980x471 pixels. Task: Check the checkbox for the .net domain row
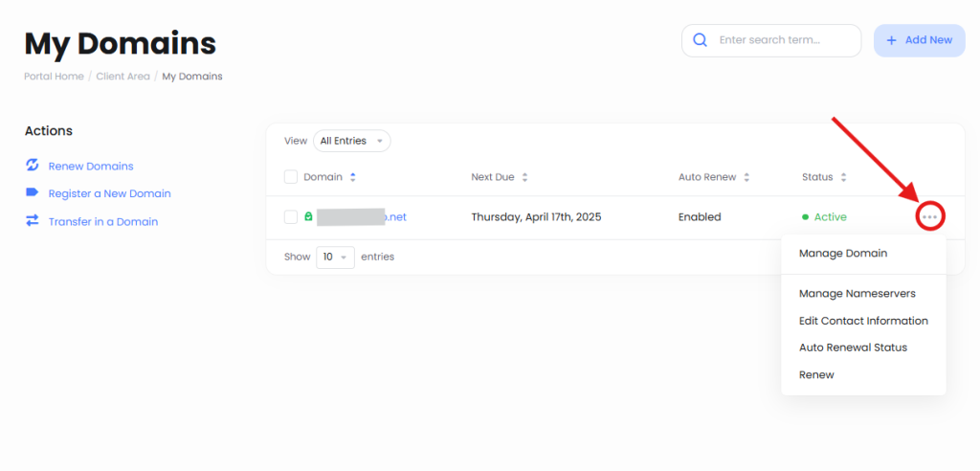point(291,217)
